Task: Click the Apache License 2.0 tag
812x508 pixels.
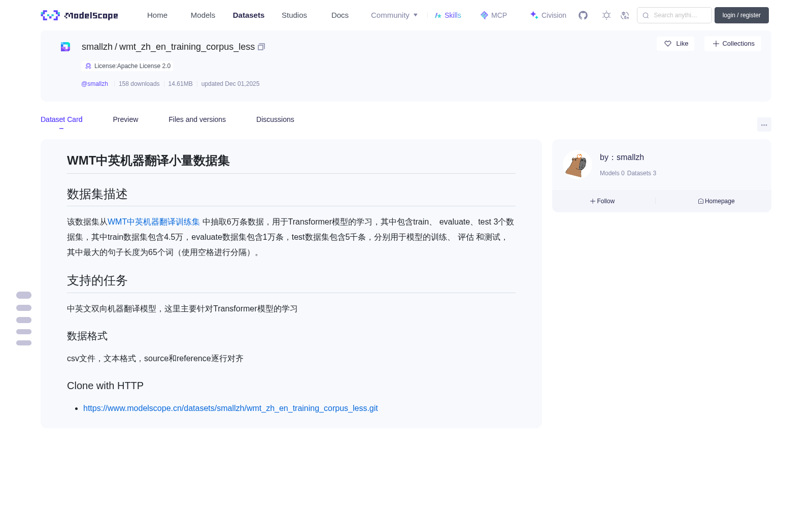Action: (127, 66)
